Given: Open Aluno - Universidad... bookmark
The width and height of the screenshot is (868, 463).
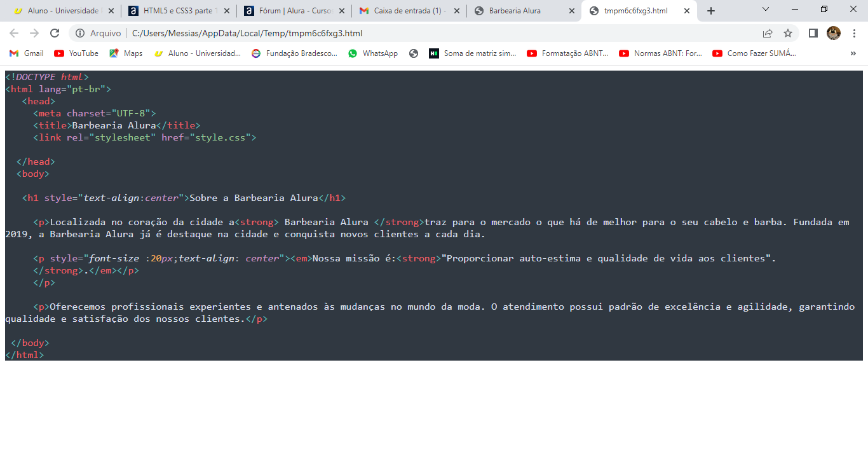Looking at the screenshot, I should (197, 53).
